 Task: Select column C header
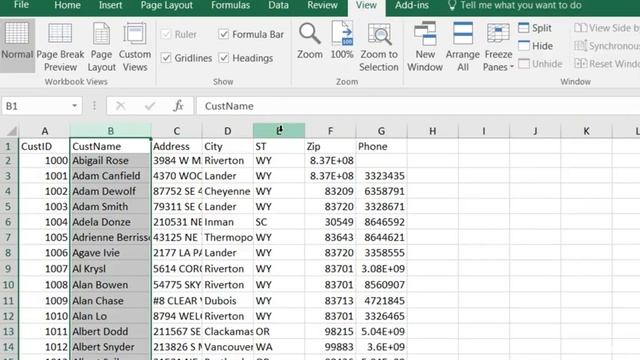[176, 131]
